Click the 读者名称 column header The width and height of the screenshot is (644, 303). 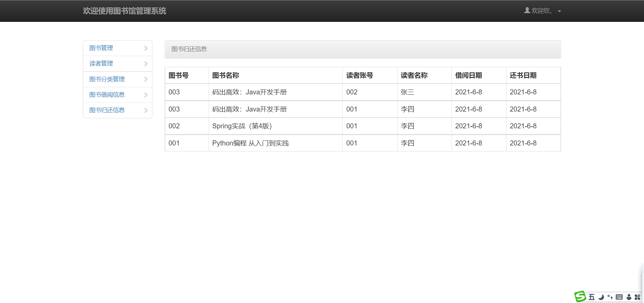(x=414, y=75)
